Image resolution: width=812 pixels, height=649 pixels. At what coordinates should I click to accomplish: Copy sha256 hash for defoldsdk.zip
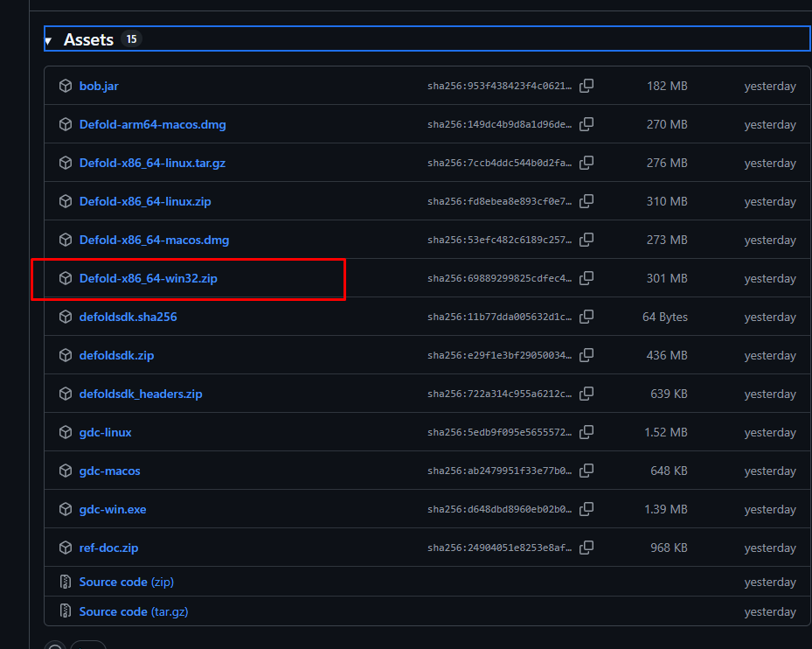point(586,355)
